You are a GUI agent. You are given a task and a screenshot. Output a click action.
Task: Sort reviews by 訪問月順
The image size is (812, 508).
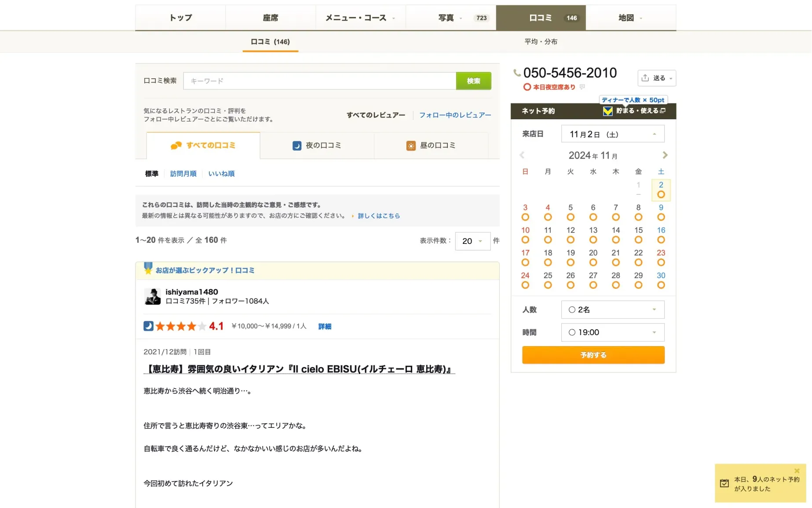183,173
